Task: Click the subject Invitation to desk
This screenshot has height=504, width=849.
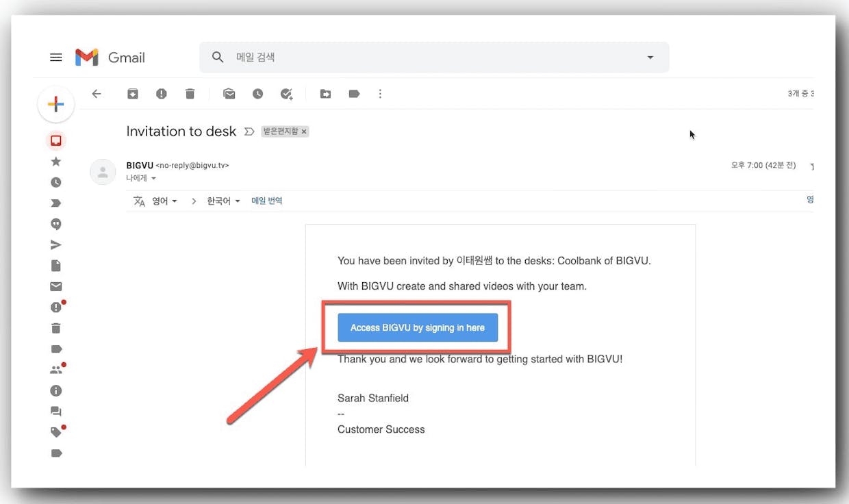Action: (181, 131)
